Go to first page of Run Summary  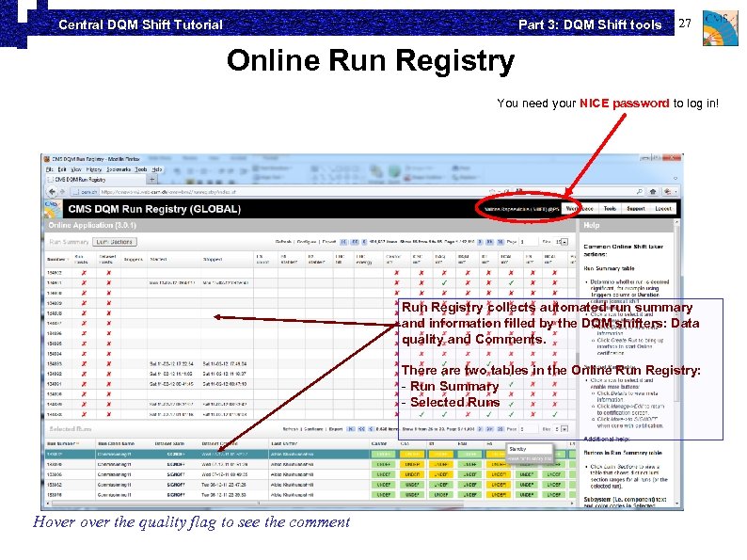344,242
